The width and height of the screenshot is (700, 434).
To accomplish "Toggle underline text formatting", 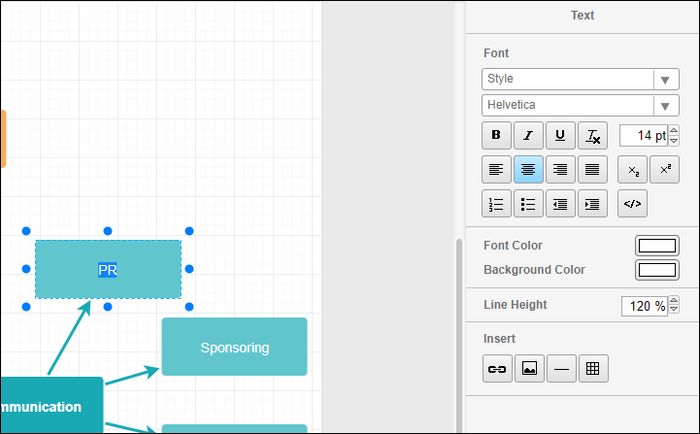I will coord(560,135).
